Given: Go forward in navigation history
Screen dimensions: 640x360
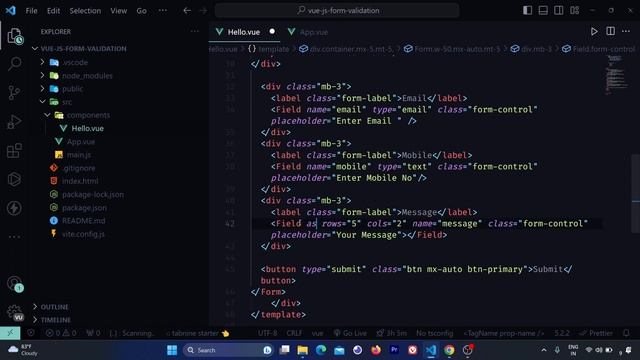Looking at the screenshot, I should pos(203,11).
